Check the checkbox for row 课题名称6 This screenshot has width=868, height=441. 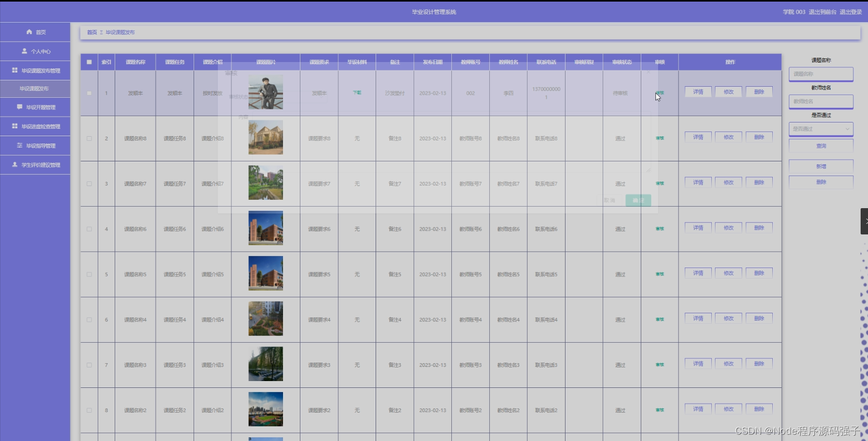coord(89,229)
